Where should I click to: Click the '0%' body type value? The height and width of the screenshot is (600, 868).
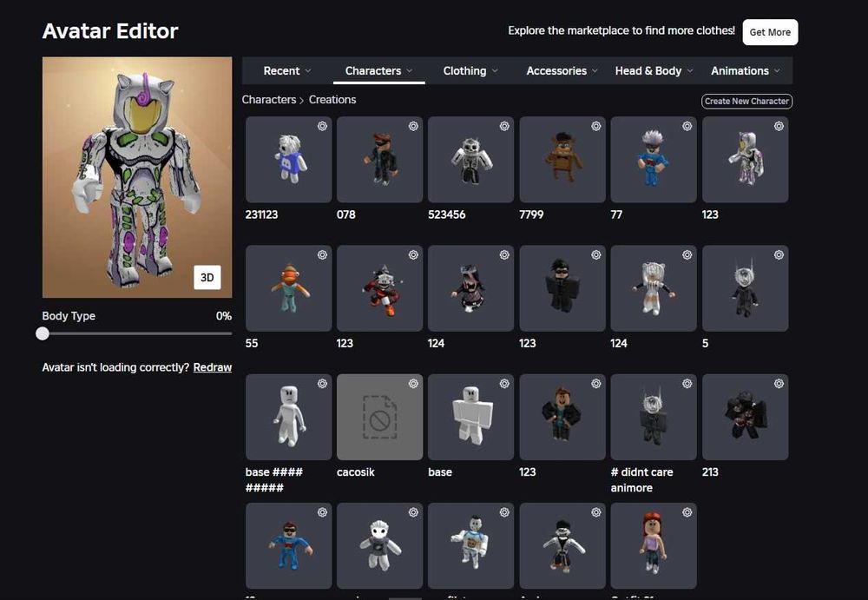[x=224, y=316]
